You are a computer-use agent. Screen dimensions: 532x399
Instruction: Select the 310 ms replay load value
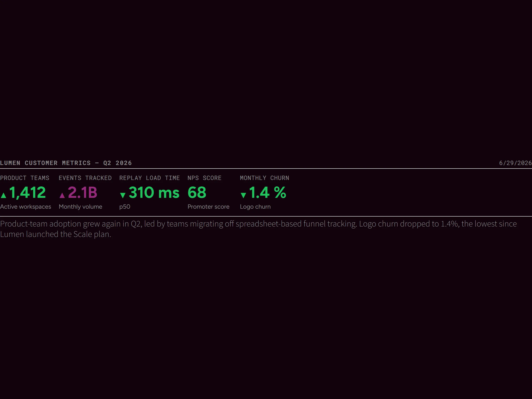[x=154, y=192]
